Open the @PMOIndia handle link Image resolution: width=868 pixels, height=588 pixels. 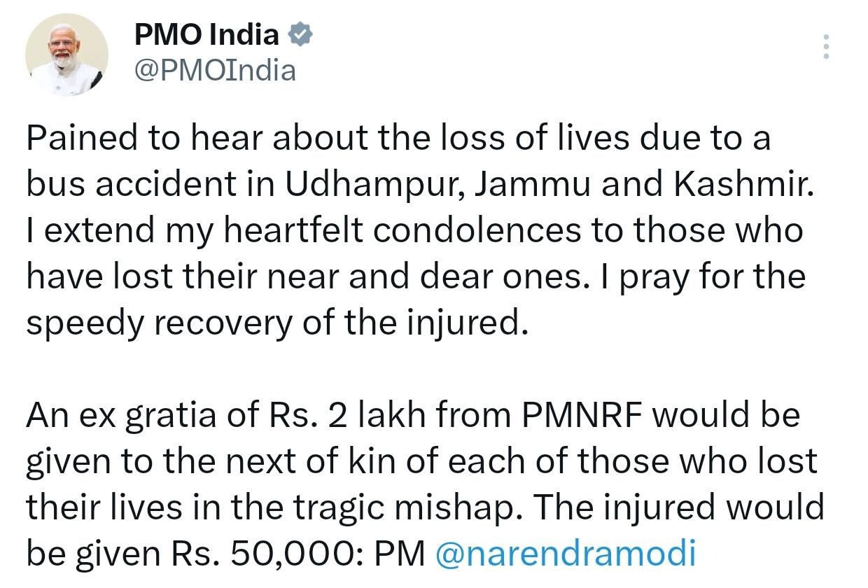[x=215, y=71]
